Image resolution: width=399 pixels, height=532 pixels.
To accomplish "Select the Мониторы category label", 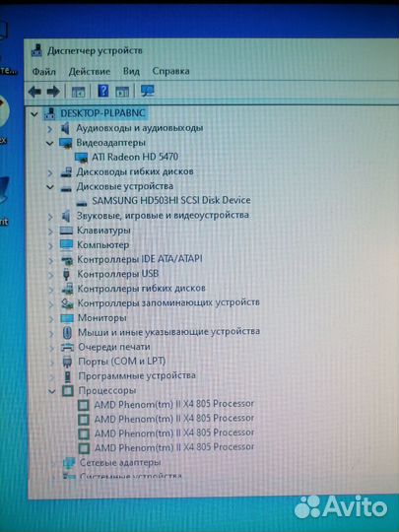I will [x=102, y=318].
